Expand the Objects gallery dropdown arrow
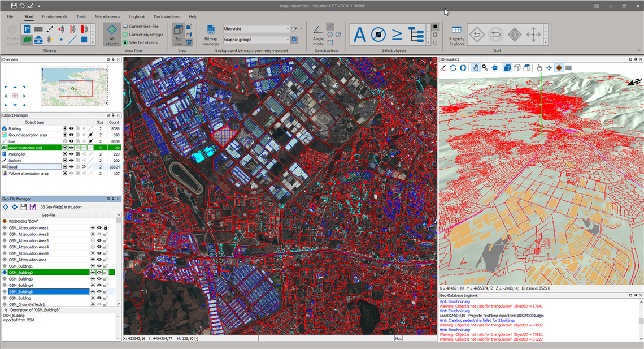Screen dimensions: 644x349 point(93,41)
